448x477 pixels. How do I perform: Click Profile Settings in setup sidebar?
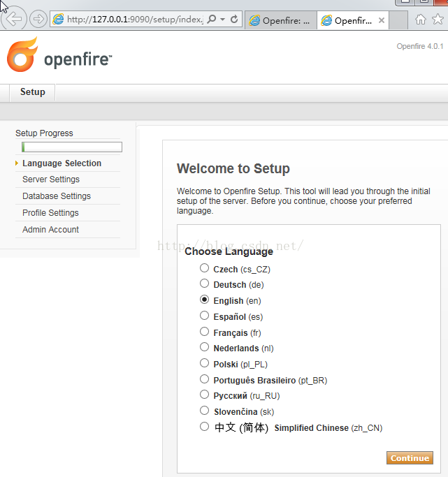[x=50, y=213]
